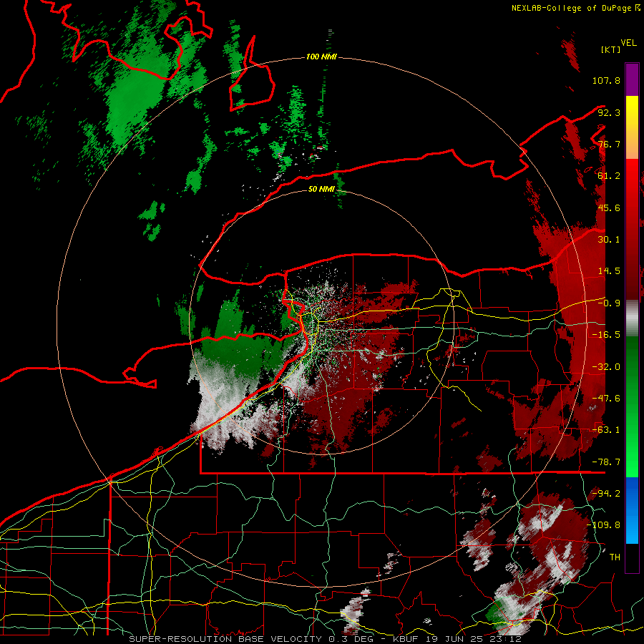Click the -32.0 velocity scale value
The width and height of the screenshot is (644, 644).
(x=606, y=367)
